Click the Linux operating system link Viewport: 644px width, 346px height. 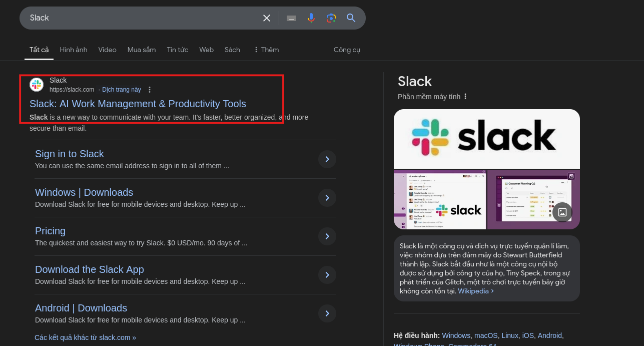pos(510,335)
